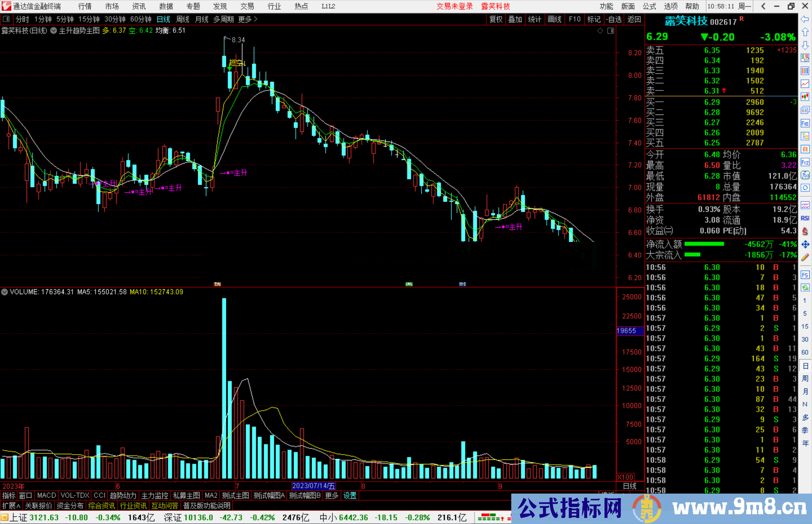Click the candlestick chart sidebar icon
Image resolution: width=812 pixels, height=524 pixels.
805,97
